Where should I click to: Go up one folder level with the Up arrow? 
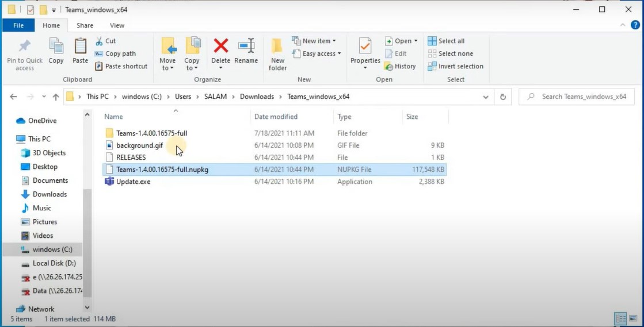pos(56,97)
